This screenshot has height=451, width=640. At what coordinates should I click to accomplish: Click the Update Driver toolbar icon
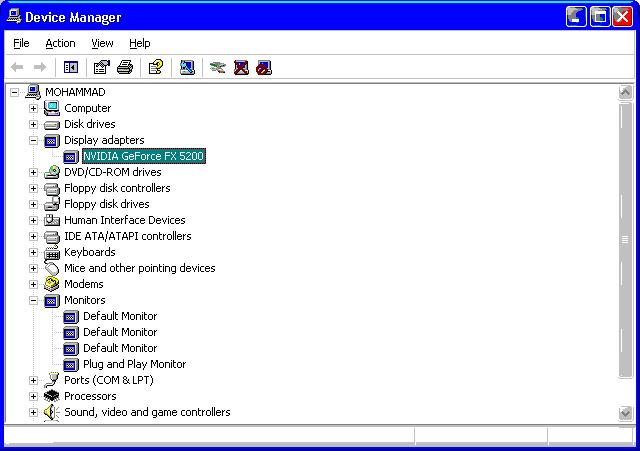click(x=218, y=67)
